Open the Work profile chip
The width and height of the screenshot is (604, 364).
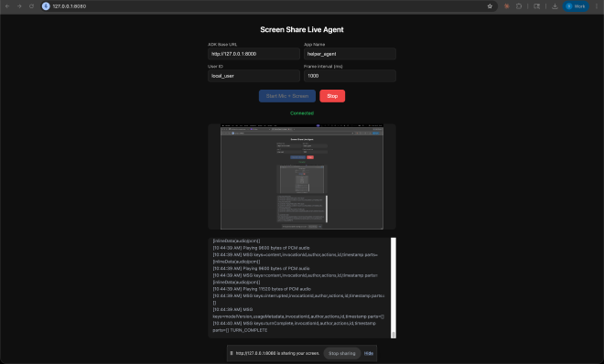[x=576, y=6]
